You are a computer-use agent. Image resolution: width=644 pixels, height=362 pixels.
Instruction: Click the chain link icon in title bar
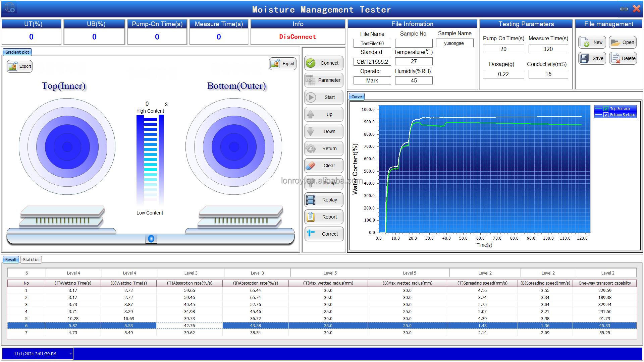(x=624, y=9)
